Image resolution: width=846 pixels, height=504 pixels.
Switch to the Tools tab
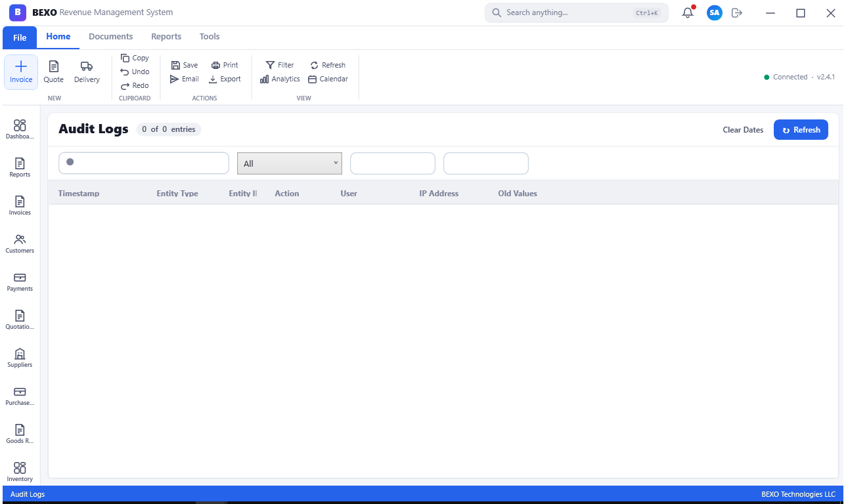(210, 37)
